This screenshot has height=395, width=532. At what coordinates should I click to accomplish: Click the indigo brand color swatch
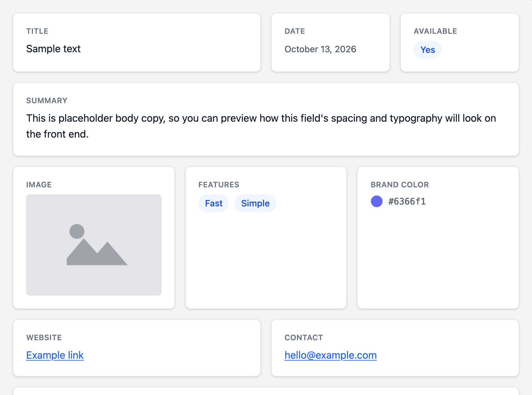click(377, 201)
